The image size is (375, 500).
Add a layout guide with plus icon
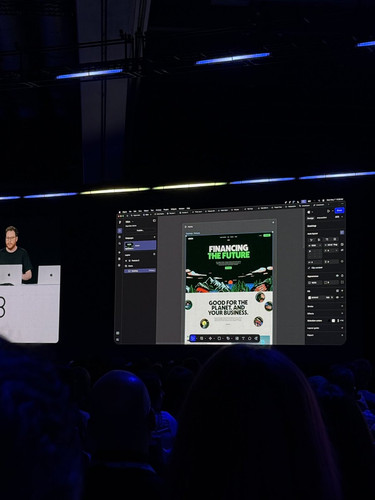click(x=342, y=328)
